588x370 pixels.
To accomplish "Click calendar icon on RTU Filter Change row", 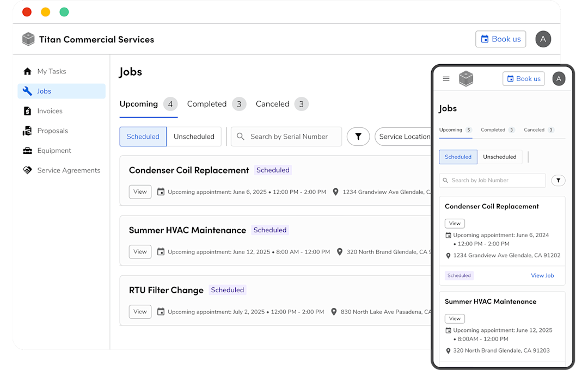I will click(x=161, y=312).
